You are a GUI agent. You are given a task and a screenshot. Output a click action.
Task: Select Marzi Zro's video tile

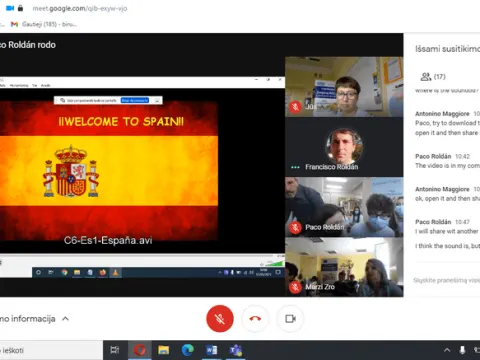[344, 267]
